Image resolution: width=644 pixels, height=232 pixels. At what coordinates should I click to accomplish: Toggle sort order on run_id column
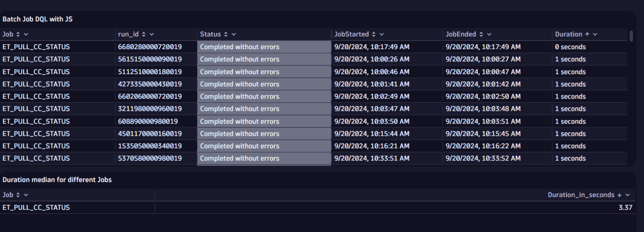click(144, 34)
